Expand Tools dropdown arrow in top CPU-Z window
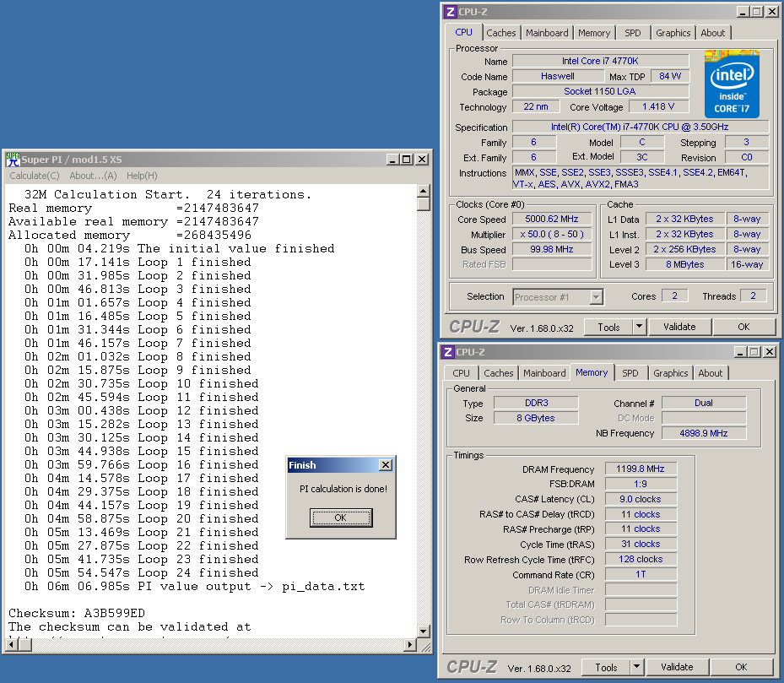Image resolution: width=784 pixels, height=683 pixels. click(x=640, y=328)
